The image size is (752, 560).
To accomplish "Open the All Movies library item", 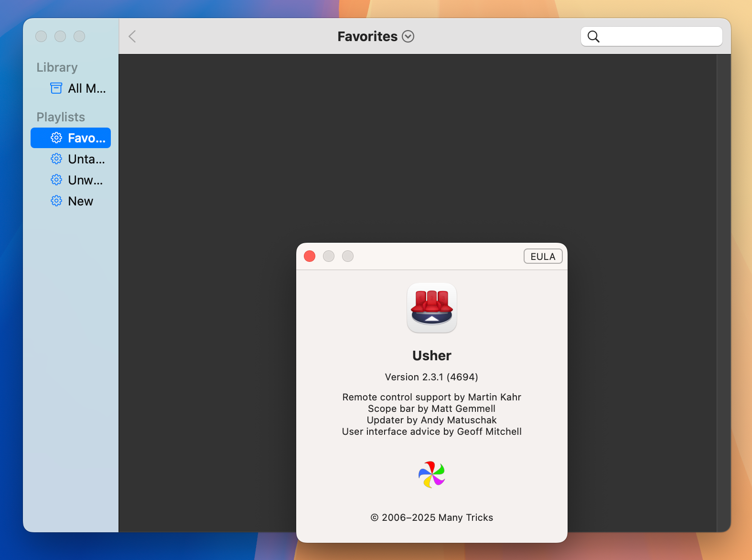I will tap(71, 88).
